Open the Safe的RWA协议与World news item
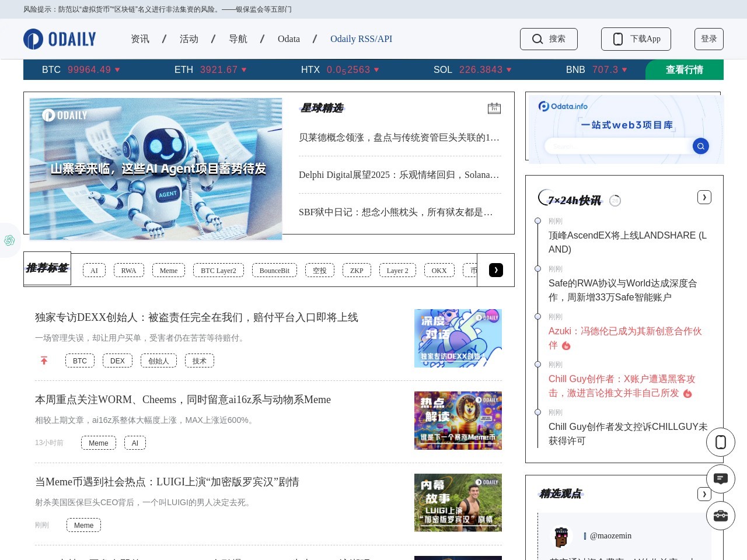This screenshot has width=747, height=560. tap(623, 290)
